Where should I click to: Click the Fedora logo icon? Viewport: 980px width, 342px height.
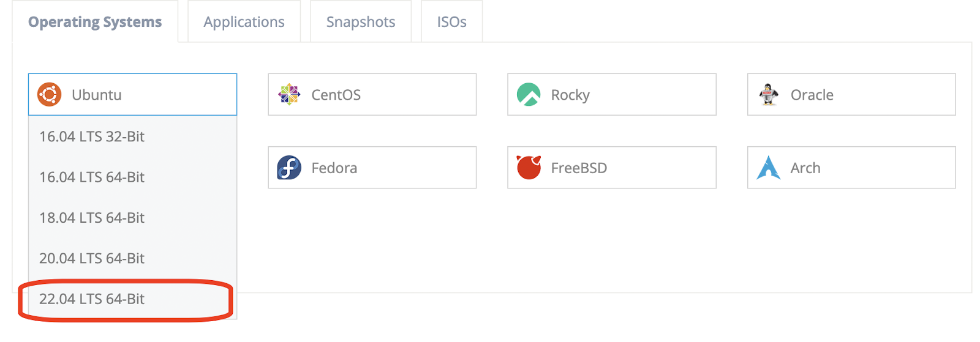[289, 168]
